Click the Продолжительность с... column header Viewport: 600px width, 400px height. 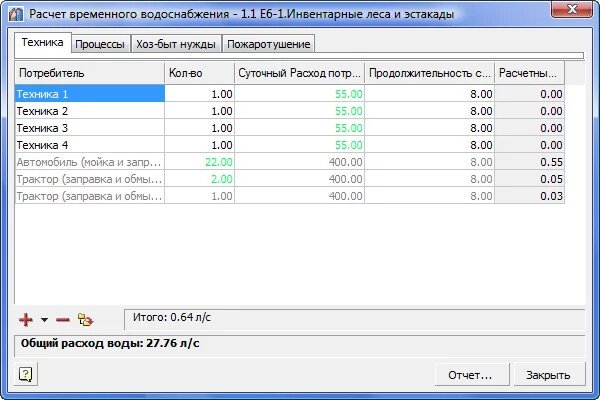pyautogui.click(x=430, y=73)
